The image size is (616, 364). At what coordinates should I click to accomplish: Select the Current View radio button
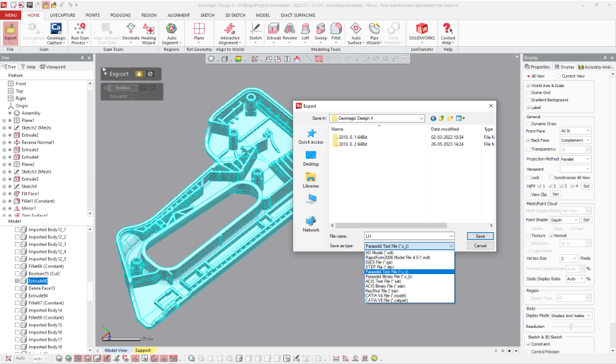559,76
